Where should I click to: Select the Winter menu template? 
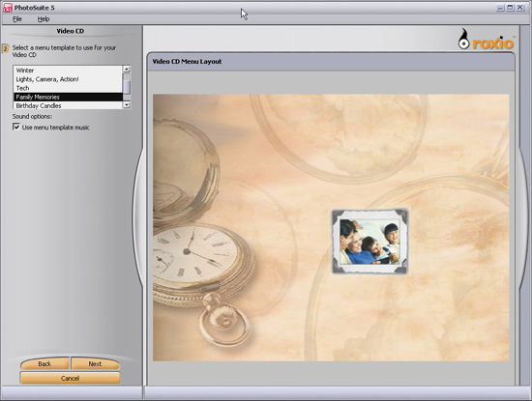68,71
